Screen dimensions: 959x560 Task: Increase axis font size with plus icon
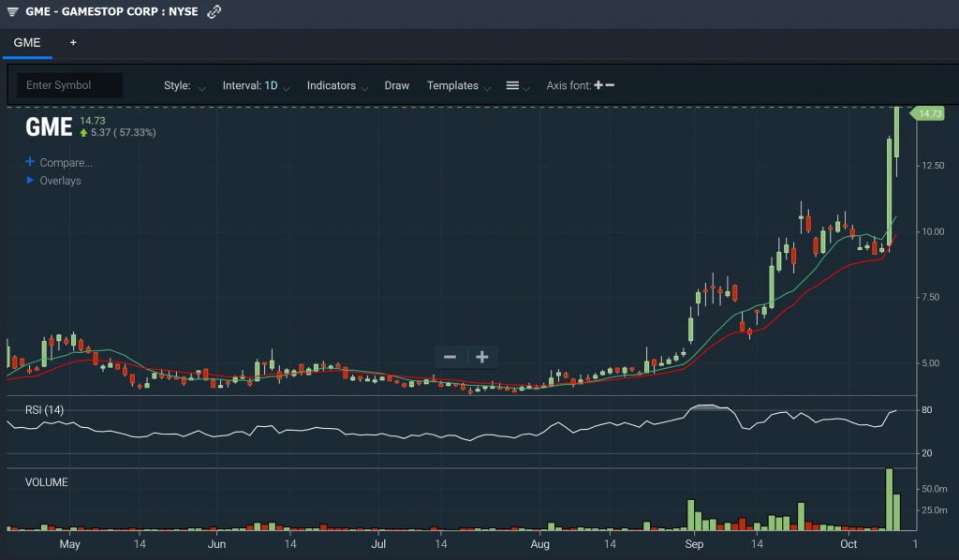coord(598,85)
